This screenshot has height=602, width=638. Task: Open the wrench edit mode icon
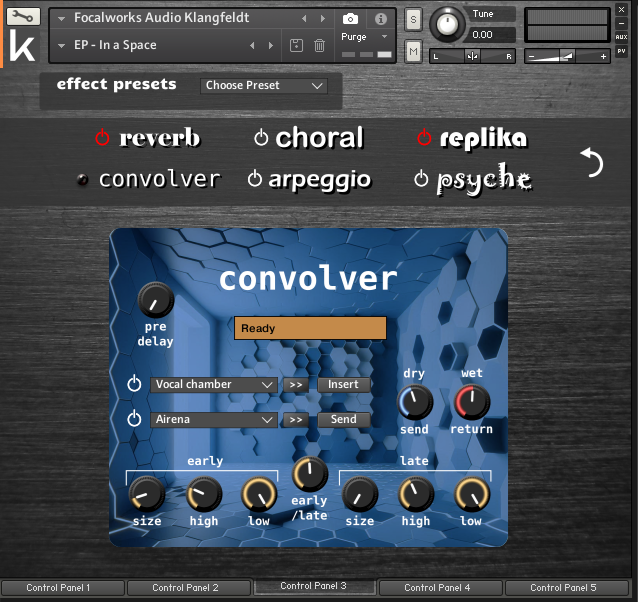[x=25, y=17]
